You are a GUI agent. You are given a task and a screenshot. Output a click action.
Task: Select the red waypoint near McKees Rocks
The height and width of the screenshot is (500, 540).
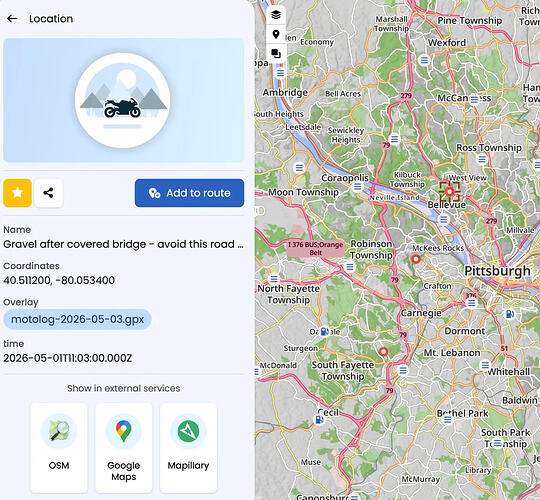pos(416,259)
